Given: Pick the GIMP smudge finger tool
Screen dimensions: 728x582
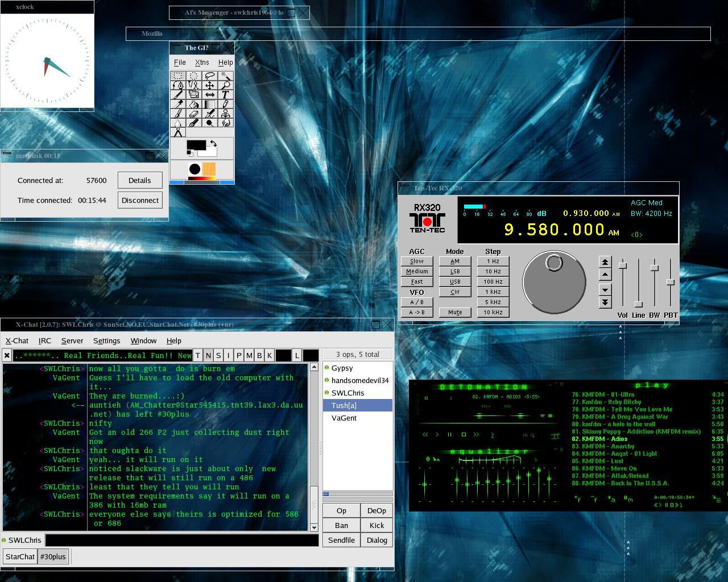Looking at the screenshot, I should coord(226,123).
